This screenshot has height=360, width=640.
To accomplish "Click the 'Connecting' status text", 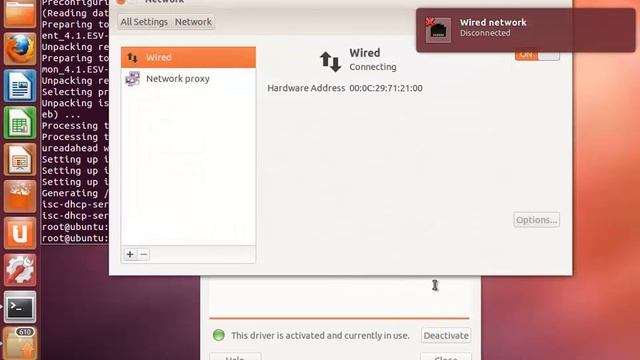I will tap(373, 67).
